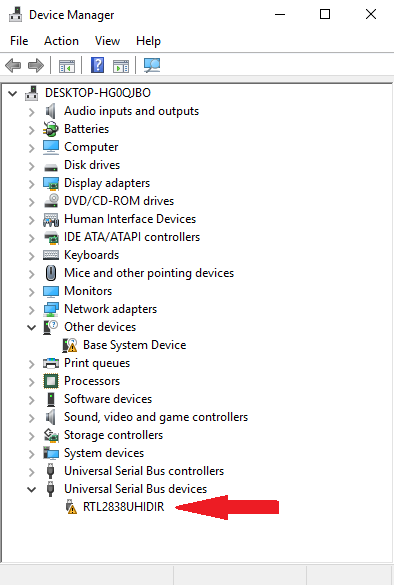Click the Keyboards category icon
The height and width of the screenshot is (585, 394).
pos(51,255)
